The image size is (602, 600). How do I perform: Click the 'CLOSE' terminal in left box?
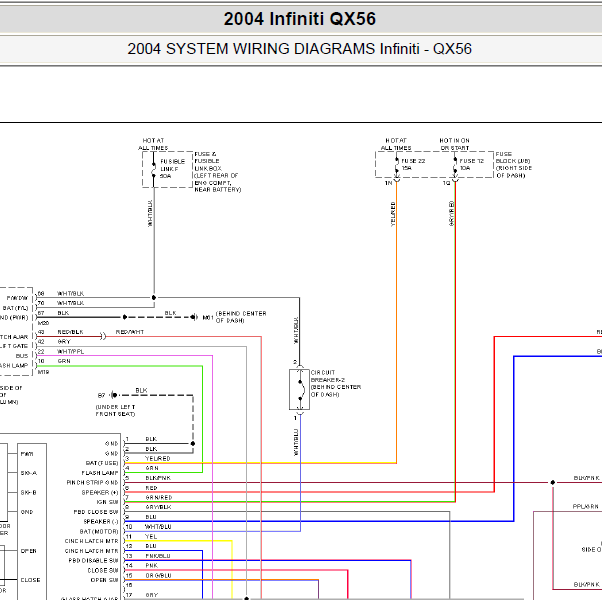(x=30, y=580)
